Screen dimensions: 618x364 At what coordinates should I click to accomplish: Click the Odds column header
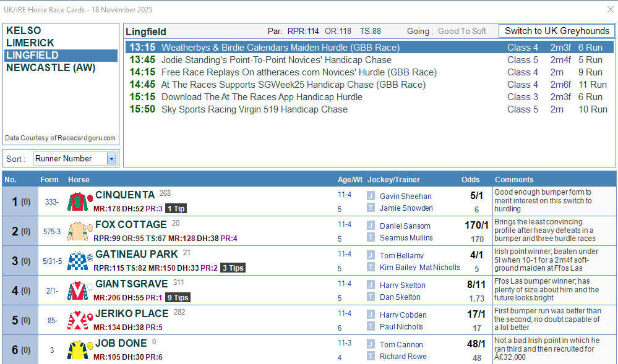(x=471, y=180)
